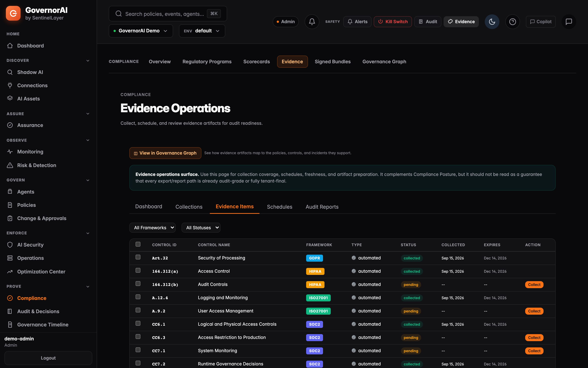Click the Logout button
Viewport: 588px width, 368px height.
pyautogui.click(x=48, y=358)
